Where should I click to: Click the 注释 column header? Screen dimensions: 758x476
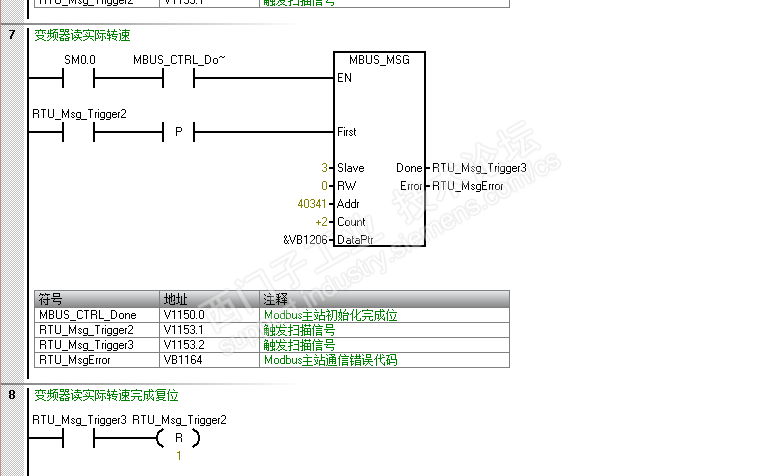pyautogui.click(x=384, y=299)
